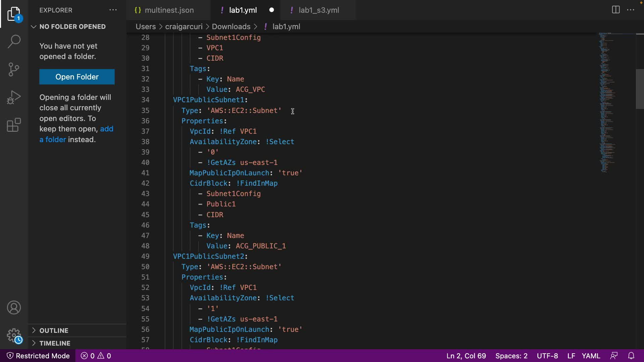Expand the Timeline section

pos(55,343)
